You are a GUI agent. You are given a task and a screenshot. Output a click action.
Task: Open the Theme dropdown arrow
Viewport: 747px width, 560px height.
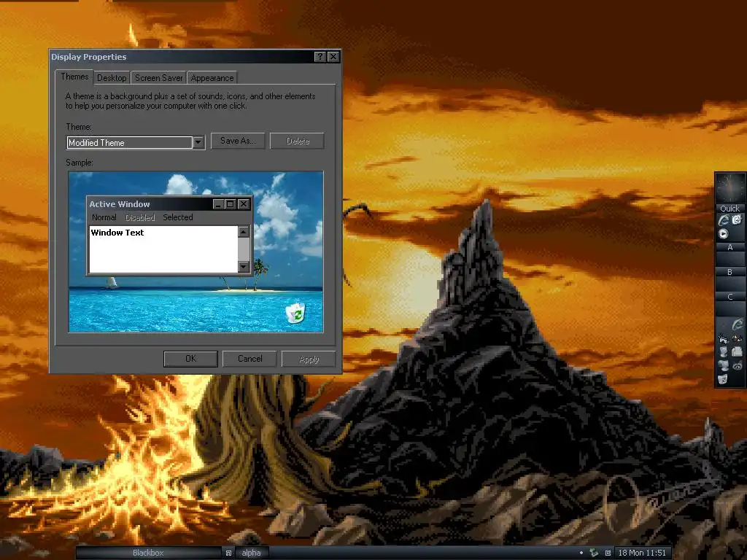198,142
